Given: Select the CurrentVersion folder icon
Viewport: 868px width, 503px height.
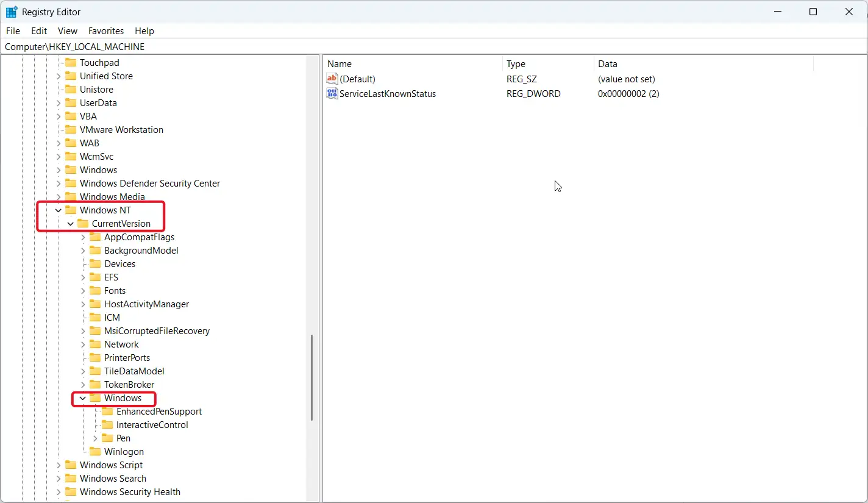Looking at the screenshot, I should pos(83,224).
